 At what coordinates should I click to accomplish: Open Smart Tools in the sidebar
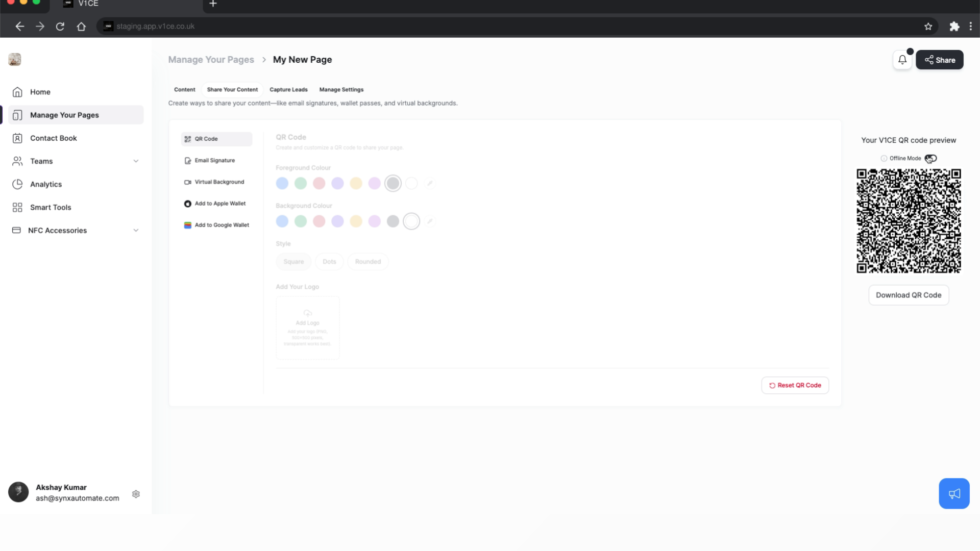76,207
